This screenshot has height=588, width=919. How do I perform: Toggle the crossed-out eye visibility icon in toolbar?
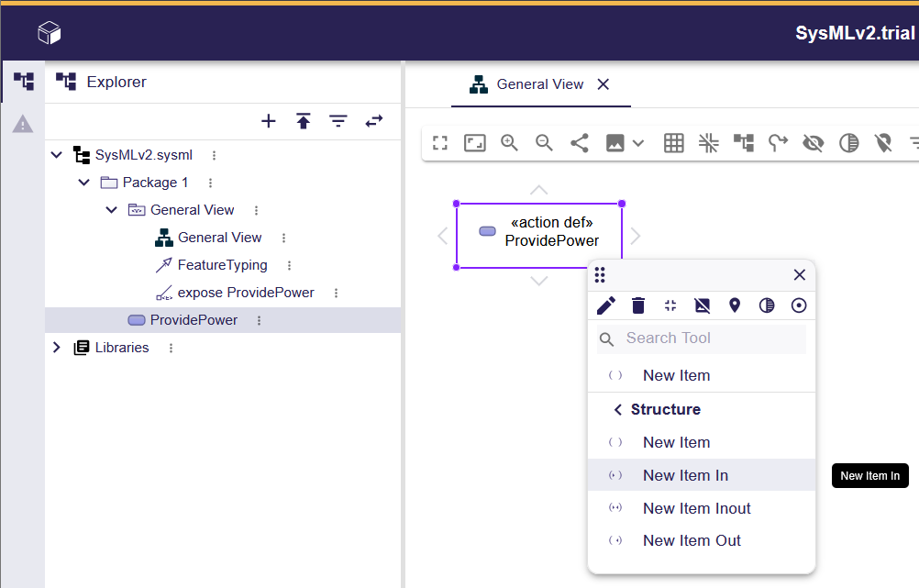point(813,143)
